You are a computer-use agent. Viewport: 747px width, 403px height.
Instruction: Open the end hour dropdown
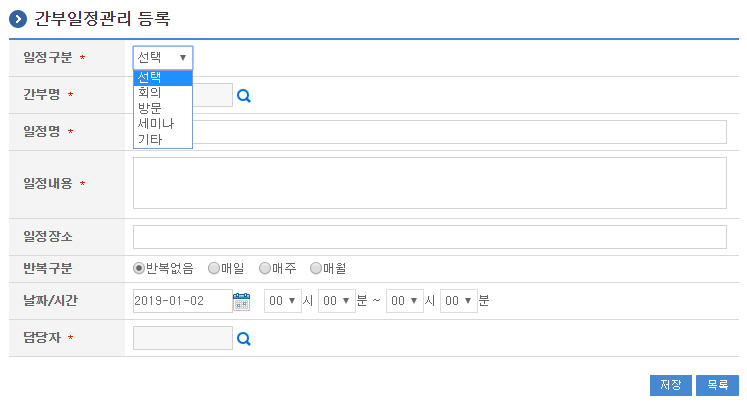[x=404, y=301]
